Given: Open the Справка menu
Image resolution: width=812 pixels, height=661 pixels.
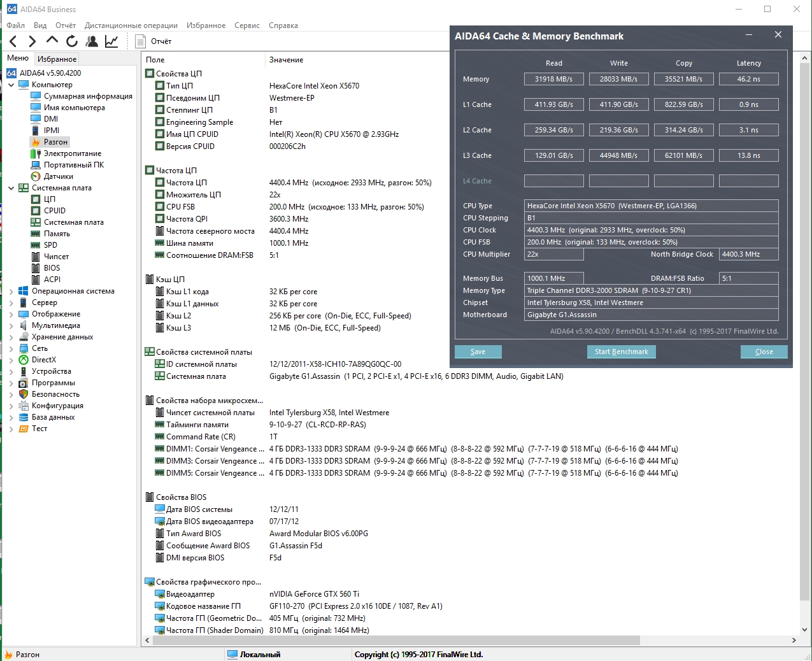Looking at the screenshot, I should [x=283, y=25].
